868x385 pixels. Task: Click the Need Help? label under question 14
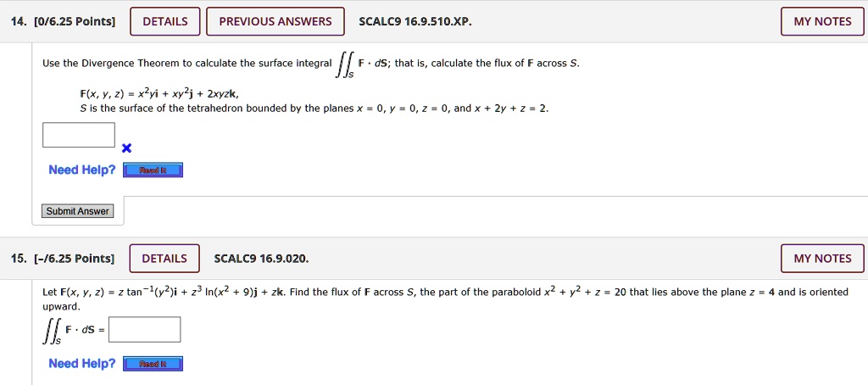(82, 170)
